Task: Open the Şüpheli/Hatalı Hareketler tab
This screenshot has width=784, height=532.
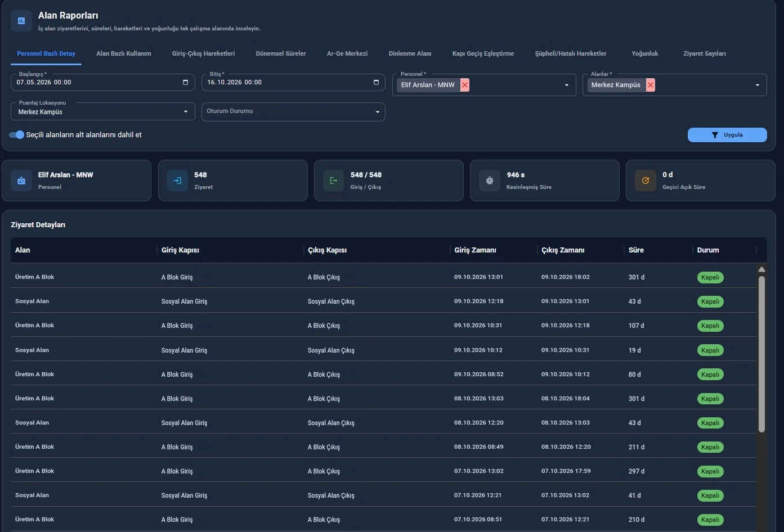Action: pos(571,54)
